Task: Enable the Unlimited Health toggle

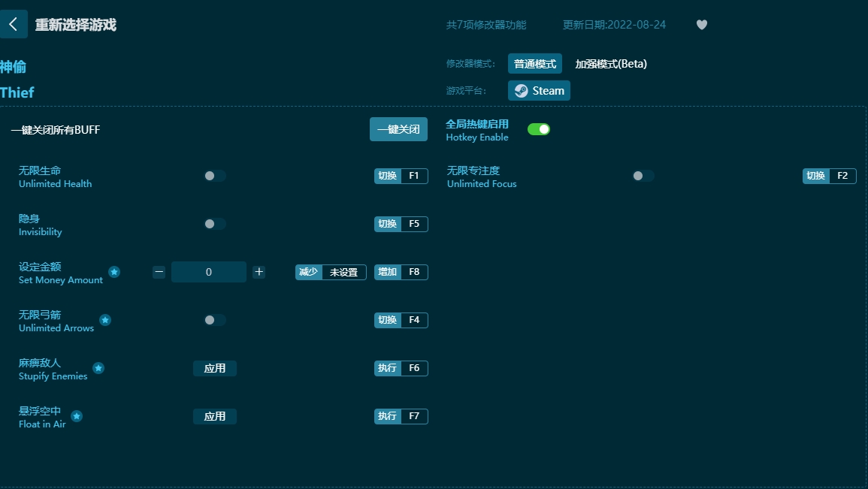Action: [214, 176]
